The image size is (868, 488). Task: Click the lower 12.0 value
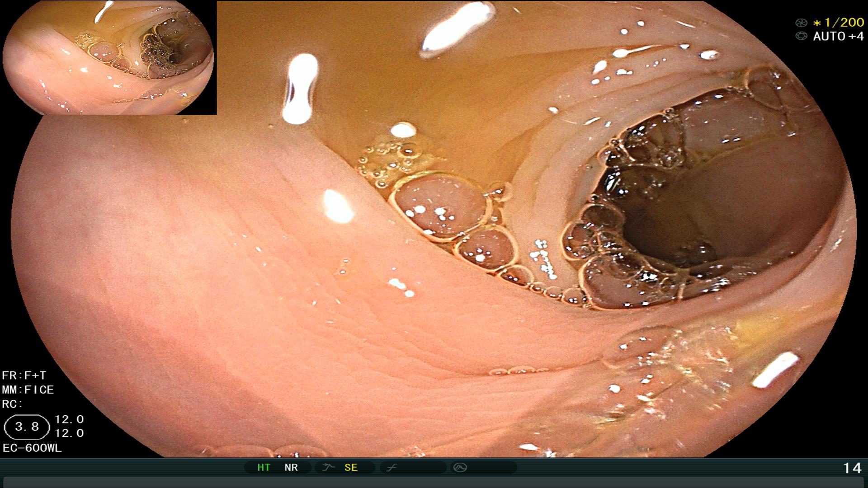69,433
